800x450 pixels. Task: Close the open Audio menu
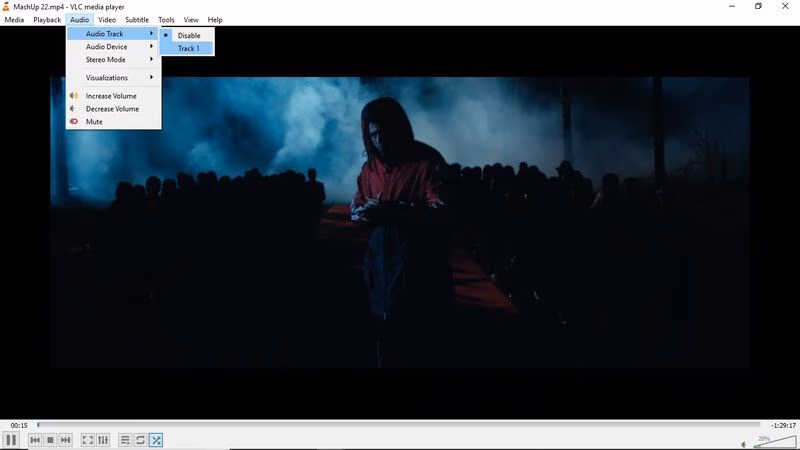pos(79,20)
